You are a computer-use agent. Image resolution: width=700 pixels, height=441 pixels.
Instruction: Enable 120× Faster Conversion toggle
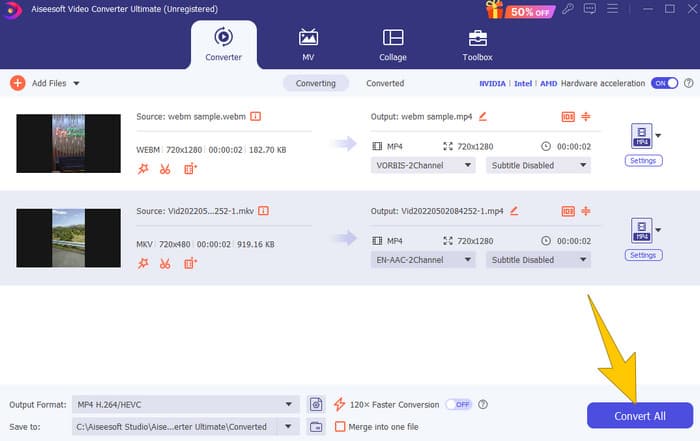(459, 404)
